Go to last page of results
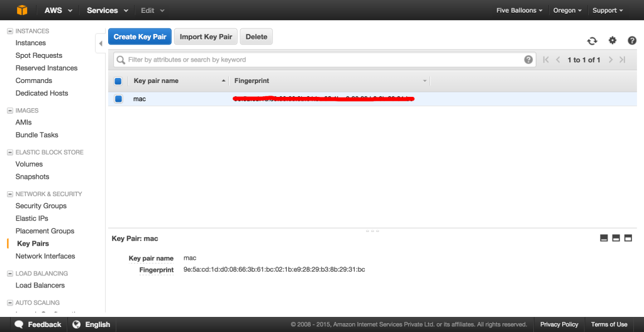 click(623, 60)
